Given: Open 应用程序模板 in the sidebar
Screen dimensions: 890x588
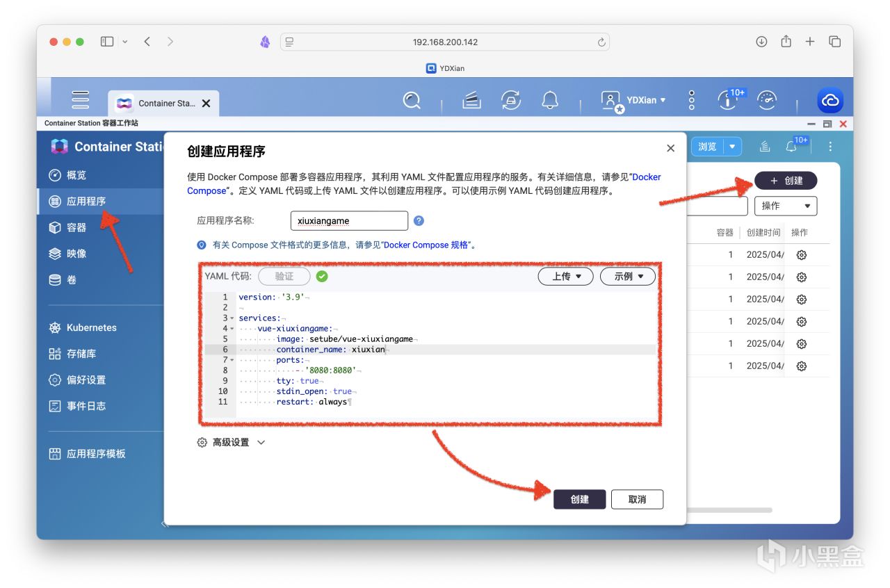Looking at the screenshot, I should (101, 454).
